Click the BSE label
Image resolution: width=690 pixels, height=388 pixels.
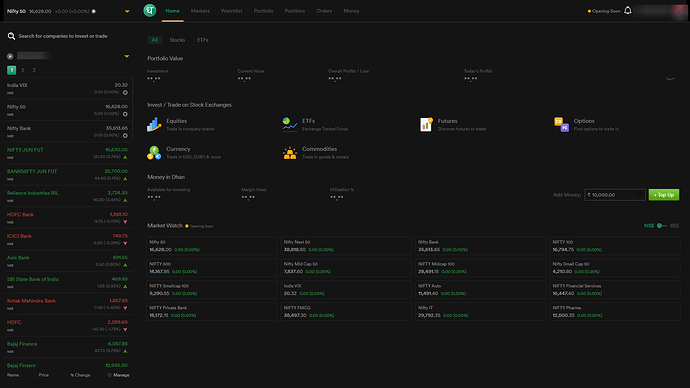click(x=675, y=226)
